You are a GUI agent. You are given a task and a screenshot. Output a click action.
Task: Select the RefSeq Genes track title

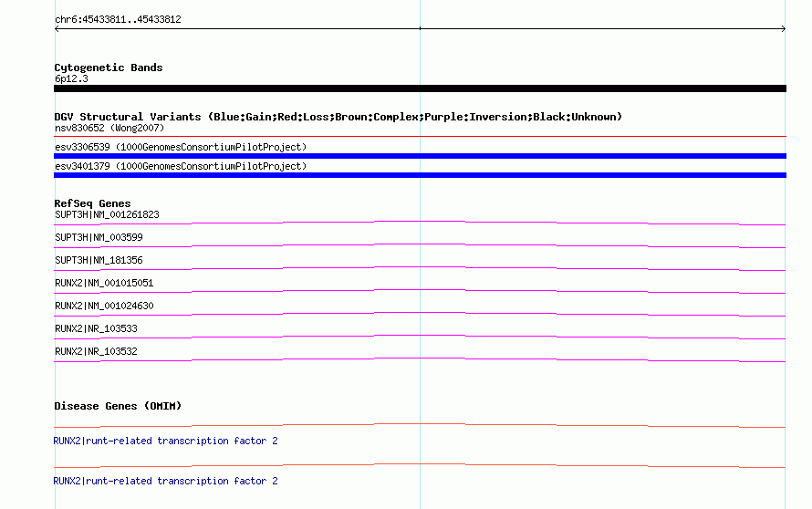[x=92, y=203]
